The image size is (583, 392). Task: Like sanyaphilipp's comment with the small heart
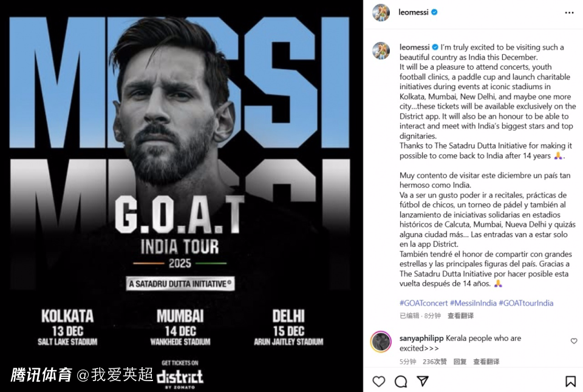coord(574,341)
